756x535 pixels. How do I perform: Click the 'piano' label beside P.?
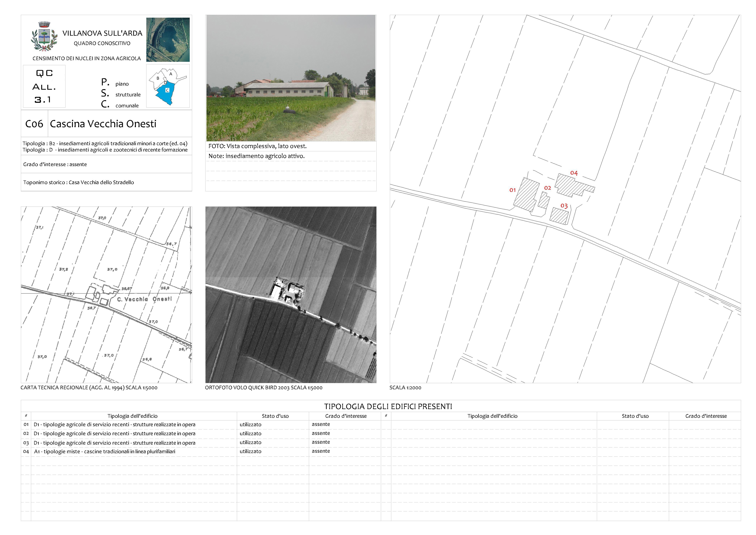[x=122, y=84]
